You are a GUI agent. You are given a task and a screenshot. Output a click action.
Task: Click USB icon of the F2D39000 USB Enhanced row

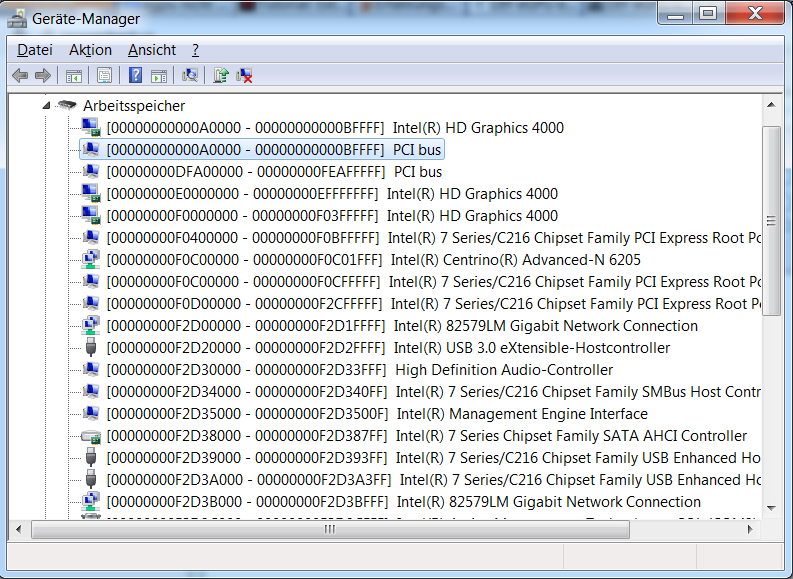91,457
